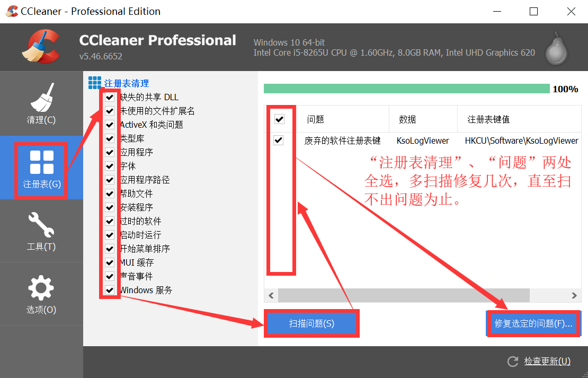Open the 检查更新 link
This screenshot has width=588, height=378.
547,361
